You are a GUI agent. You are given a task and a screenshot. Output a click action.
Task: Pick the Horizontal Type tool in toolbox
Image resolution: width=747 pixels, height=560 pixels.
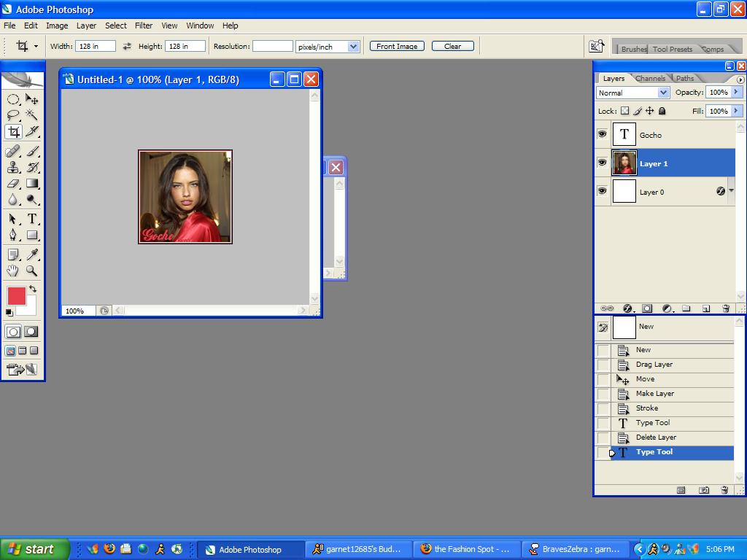coord(32,219)
